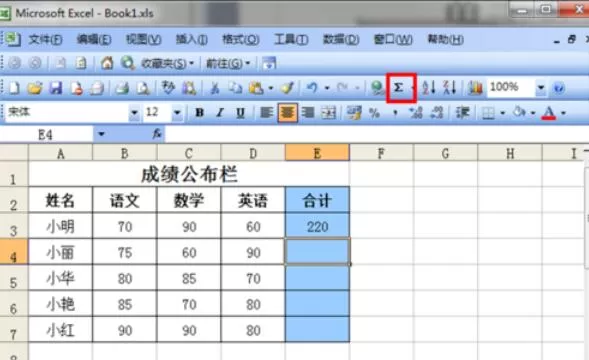The image size is (589, 360).
Task: Open the 100% zoom dropdown
Action: click(x=541, y=88)
